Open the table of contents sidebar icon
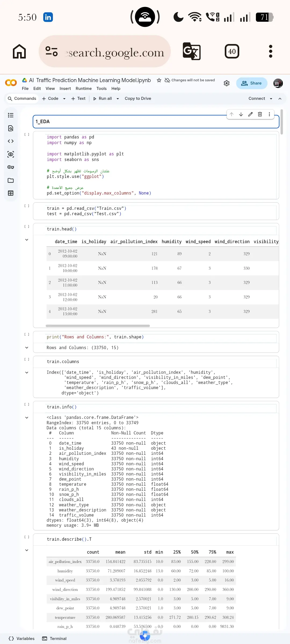Viewport: 290px width, 644px height. (11, 115)
